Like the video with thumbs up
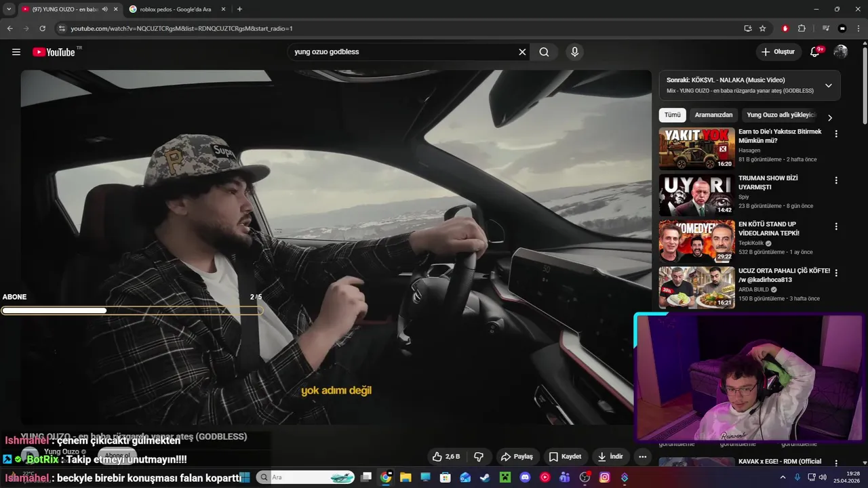The width and height of the screenshot is (868, 488). click(x=447, y=457)
